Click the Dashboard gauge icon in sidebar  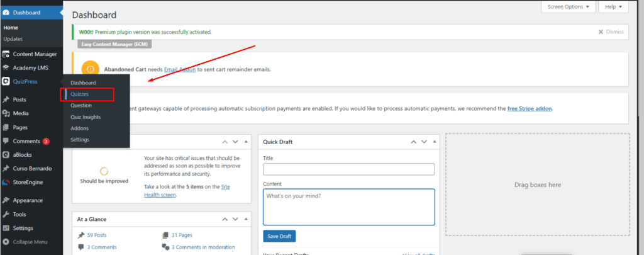(6, 13)
